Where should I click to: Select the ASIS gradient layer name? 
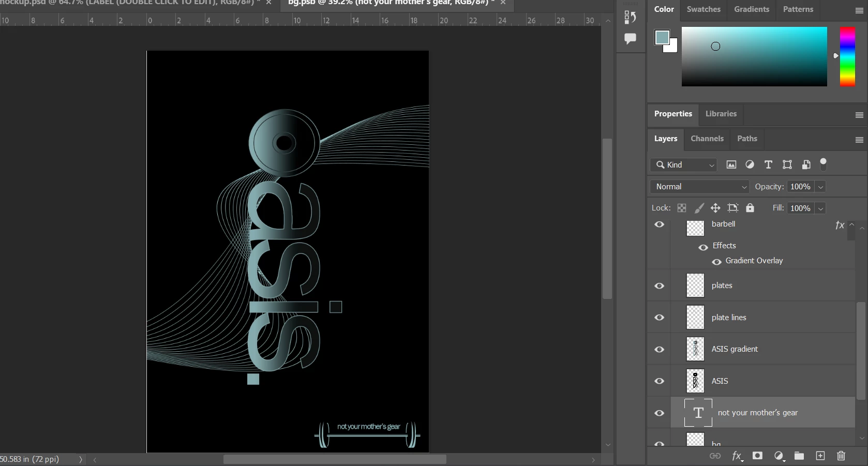coord(735,349)
